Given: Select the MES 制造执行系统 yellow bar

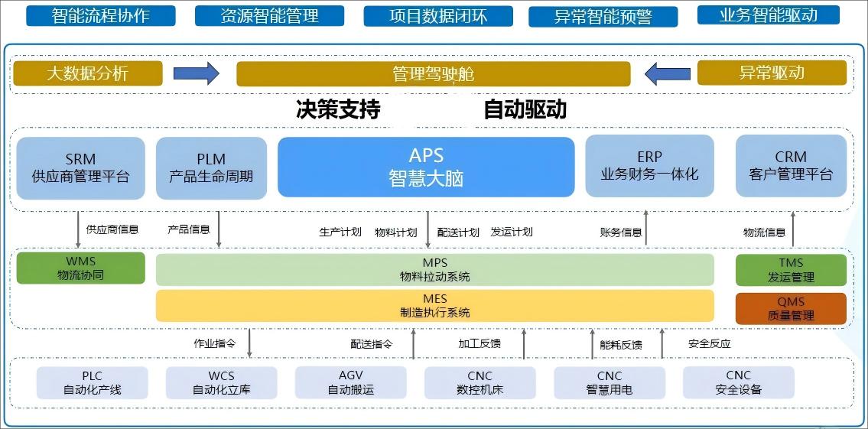Looking at the screenshot, I should tap(435, 306).
